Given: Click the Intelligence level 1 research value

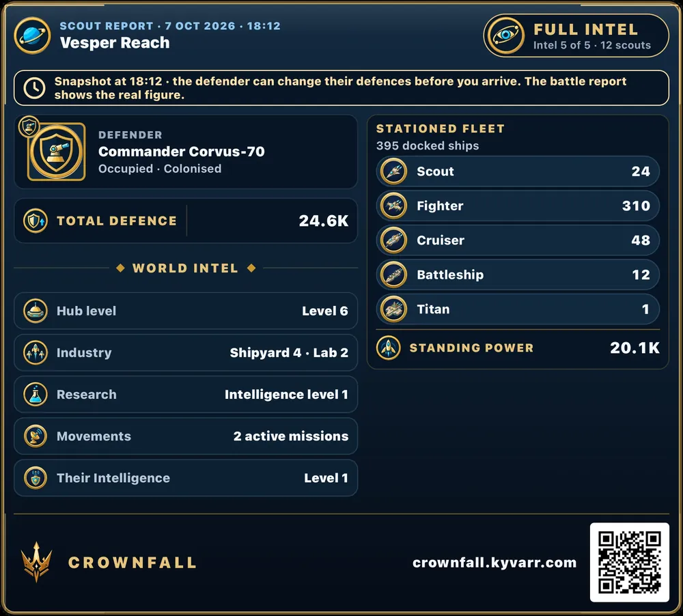Looking at the screenshot, I should click(286, 394).
